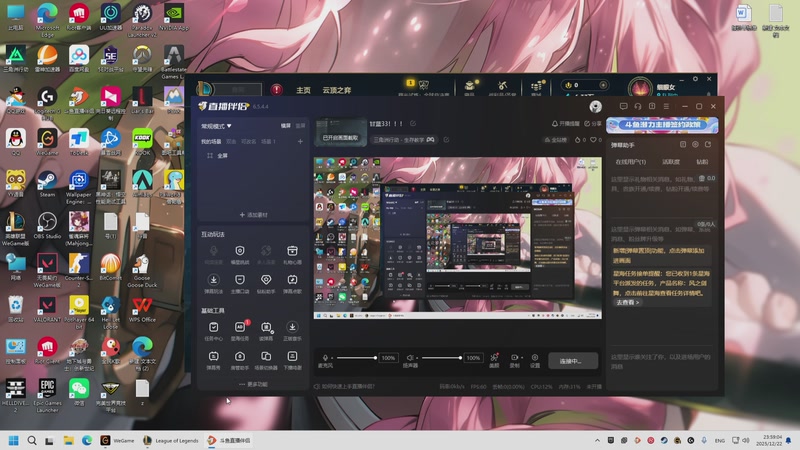Open 弹幕点歌 song request icon

(x=292, y=283)
